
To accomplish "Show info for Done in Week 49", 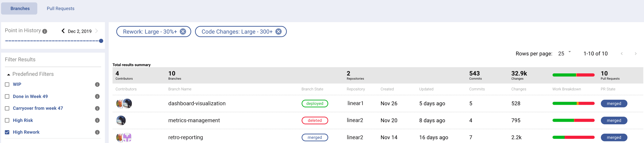I will [97, 97].
